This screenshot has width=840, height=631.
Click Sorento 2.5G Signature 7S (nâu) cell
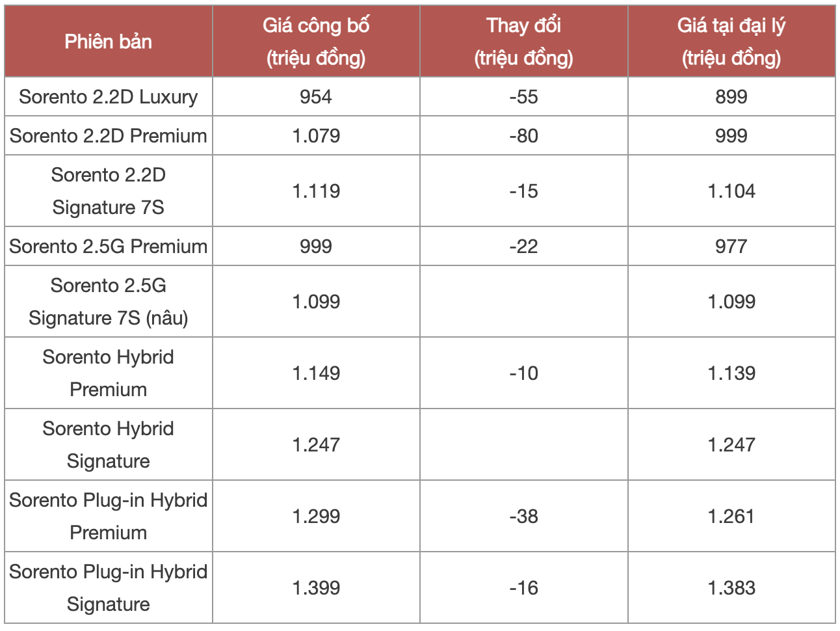109,302
